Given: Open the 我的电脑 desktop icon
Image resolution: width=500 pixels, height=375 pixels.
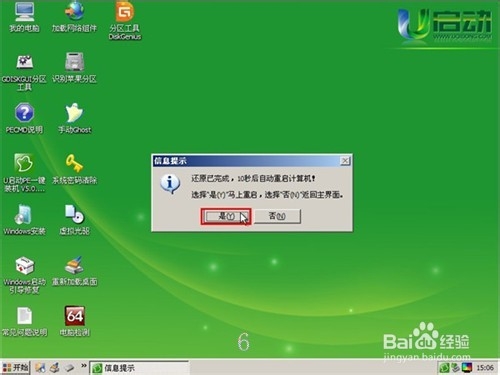Looking at the screenshot, I should tap(24, 17).
